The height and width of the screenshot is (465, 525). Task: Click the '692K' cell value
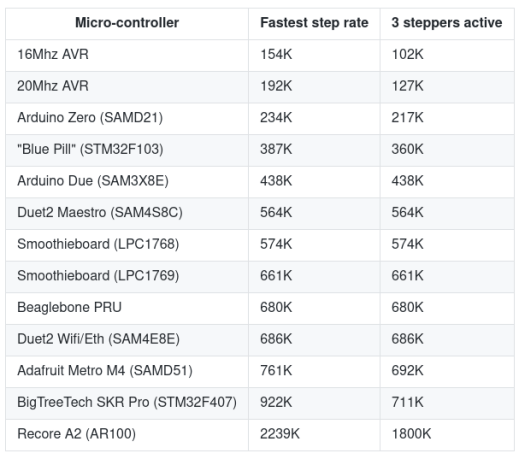(407, 371)
